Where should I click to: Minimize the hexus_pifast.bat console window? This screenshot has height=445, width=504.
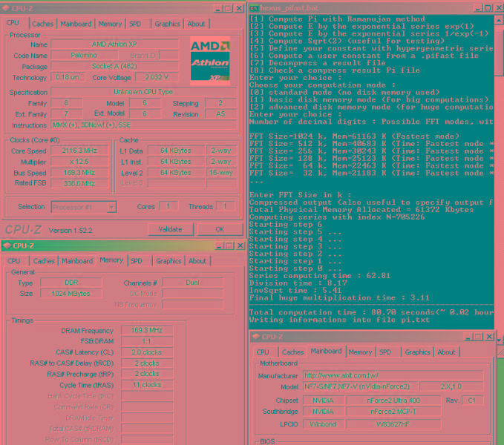coord(477,8)
